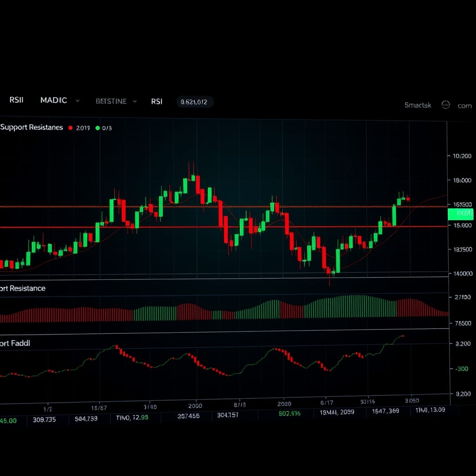Click the globe icon beside Smactsk
Image resolution: width=476 pixels, height=476 pixels.
[445, 105]
